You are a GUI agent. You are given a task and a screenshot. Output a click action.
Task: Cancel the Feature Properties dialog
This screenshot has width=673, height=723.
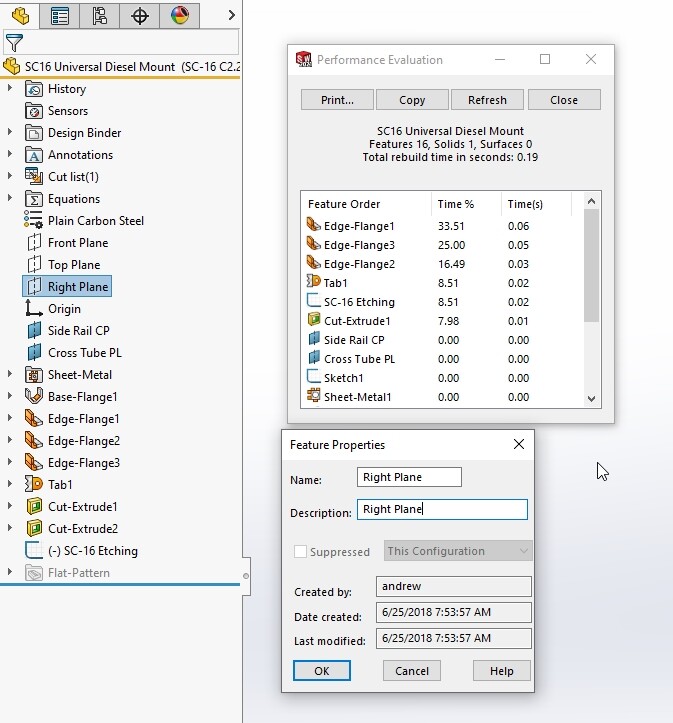pyautogui.click(x=412, y=670)
